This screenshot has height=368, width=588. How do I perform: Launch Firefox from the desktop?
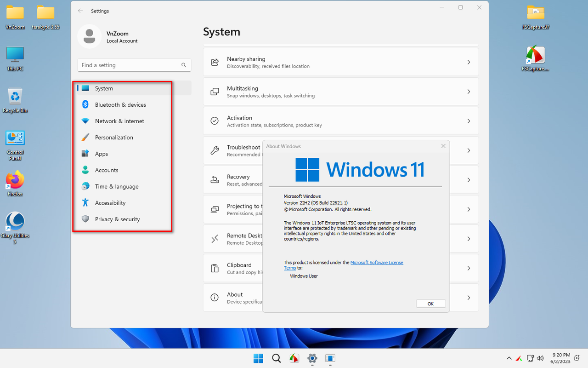pos(15,184)
